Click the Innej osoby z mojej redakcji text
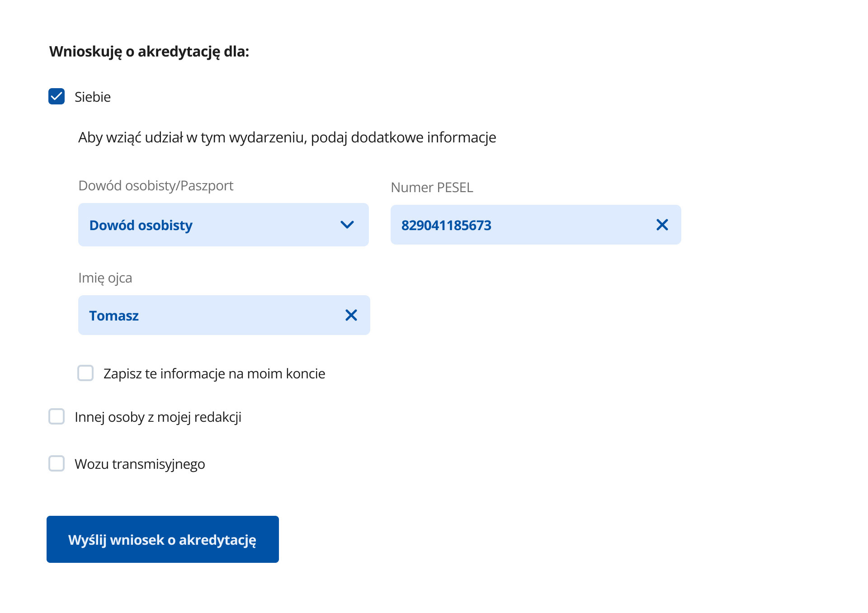The width and height of the screenshot is (868, 613). (x=158, y=417)
